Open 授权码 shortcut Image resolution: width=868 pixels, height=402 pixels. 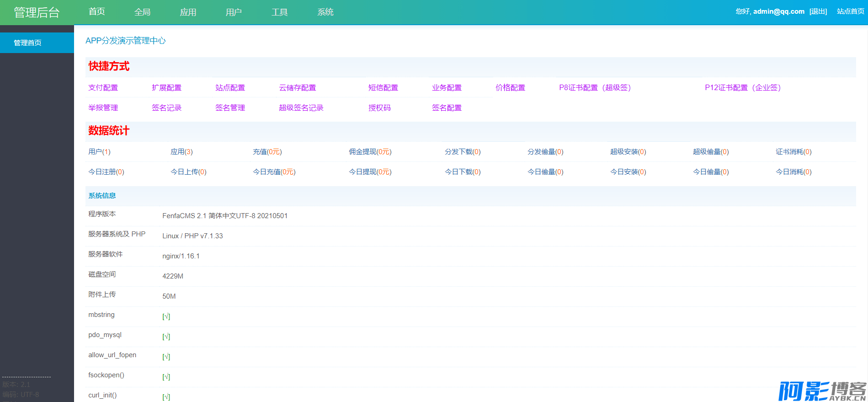(x=380, y=107)
